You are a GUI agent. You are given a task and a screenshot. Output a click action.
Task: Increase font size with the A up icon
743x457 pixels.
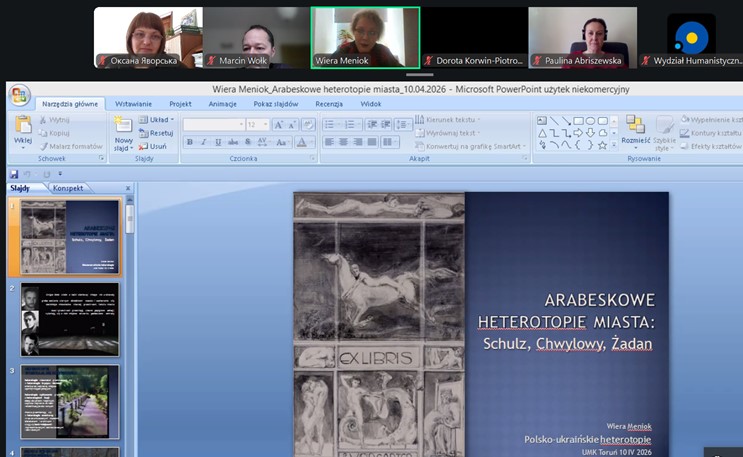(x=279, y=125)
